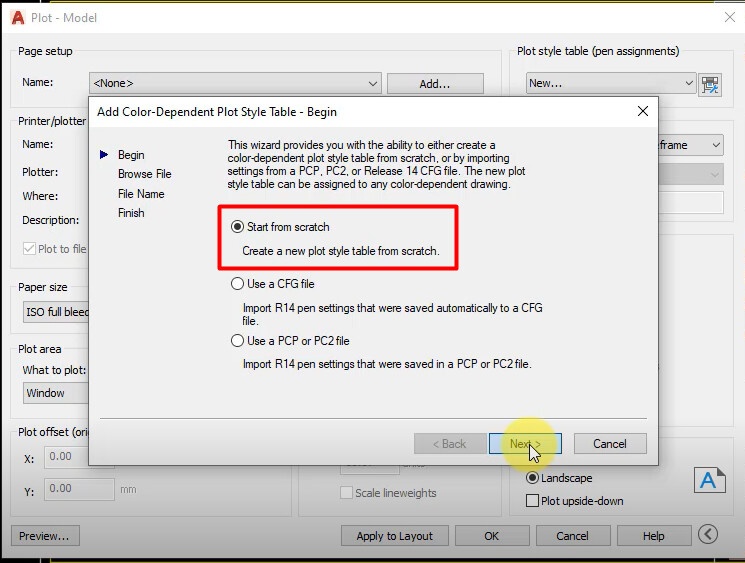745x563 pixels.
Task: Click the plot style table editor icon
Action: click(x=711, y=84)
